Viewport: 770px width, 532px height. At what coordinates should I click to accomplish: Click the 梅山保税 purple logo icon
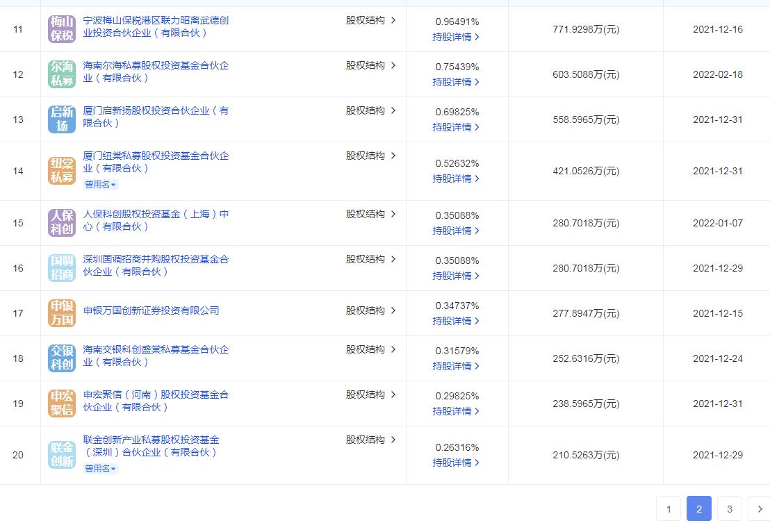(62, 29)
